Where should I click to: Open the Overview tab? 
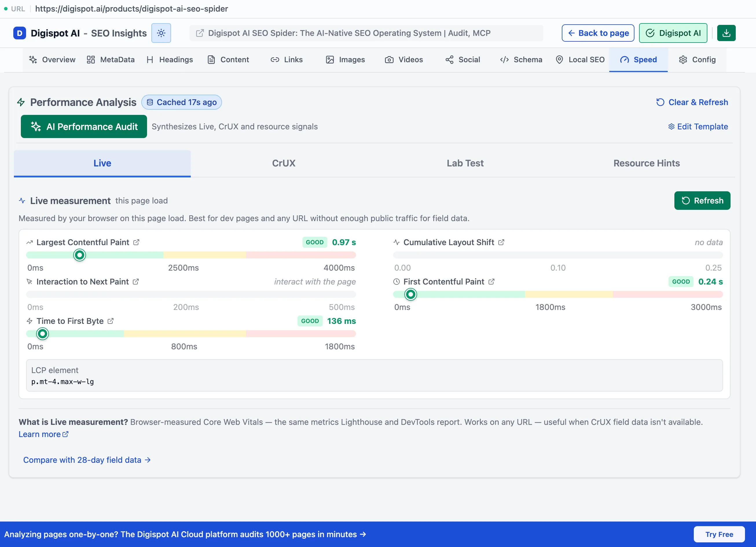52,60
